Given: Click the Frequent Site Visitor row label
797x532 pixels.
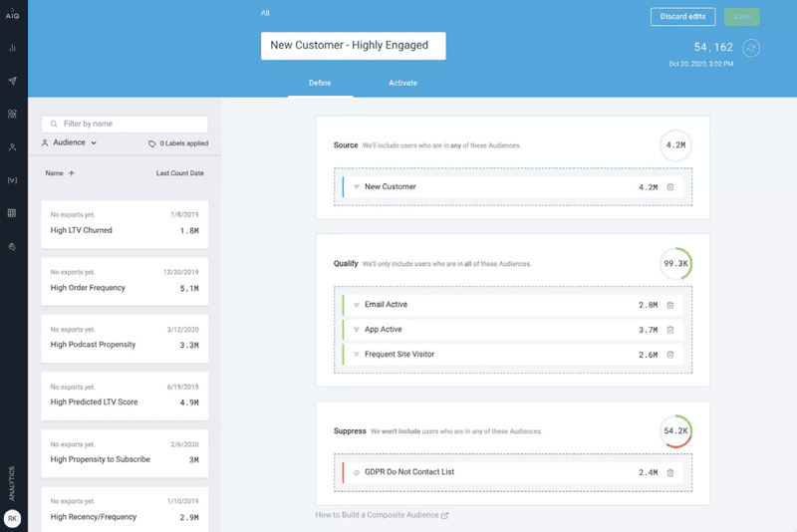Looking at the screenshot, I should click(x=399, y=354).
